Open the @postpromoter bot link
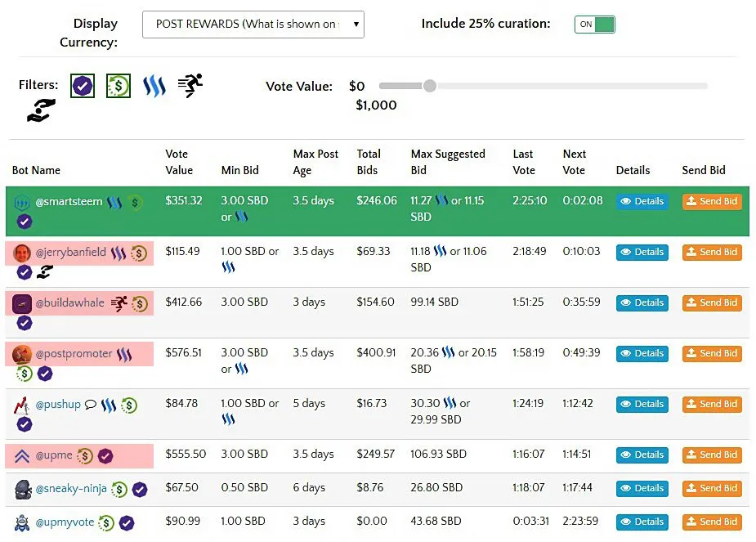 pyautogui.click(x=74, y=354)
